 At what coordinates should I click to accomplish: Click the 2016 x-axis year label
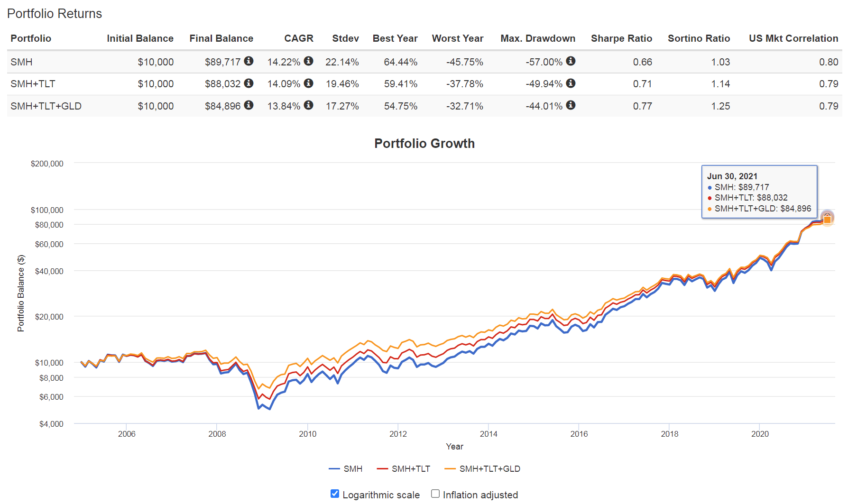click(x=579, y=434)
